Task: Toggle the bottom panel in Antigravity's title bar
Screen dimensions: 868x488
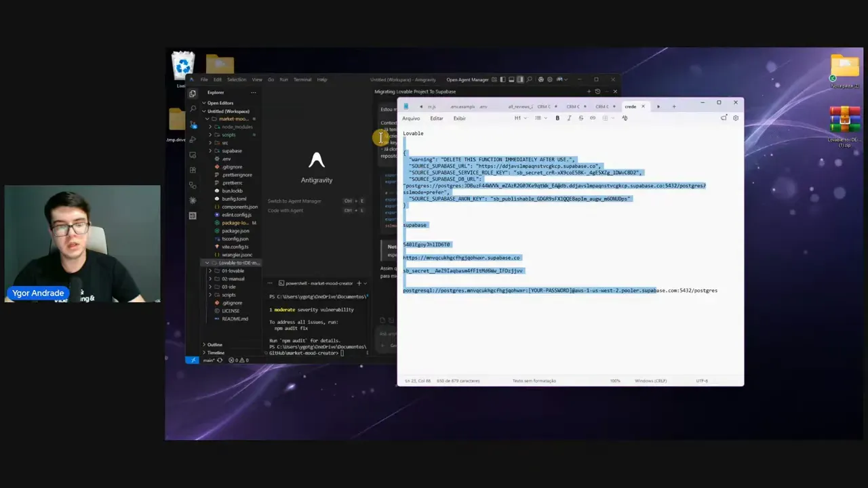Action: [511, 79]
